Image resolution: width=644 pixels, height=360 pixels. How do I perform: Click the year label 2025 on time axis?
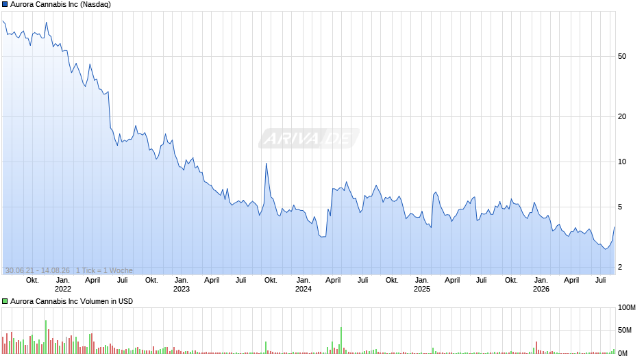tap(422, 289)
